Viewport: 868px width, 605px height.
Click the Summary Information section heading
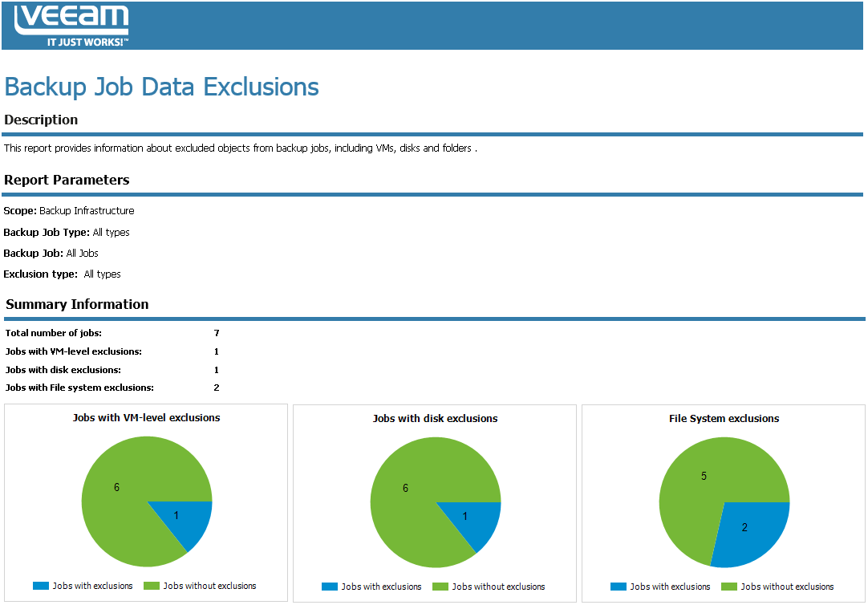77,304
